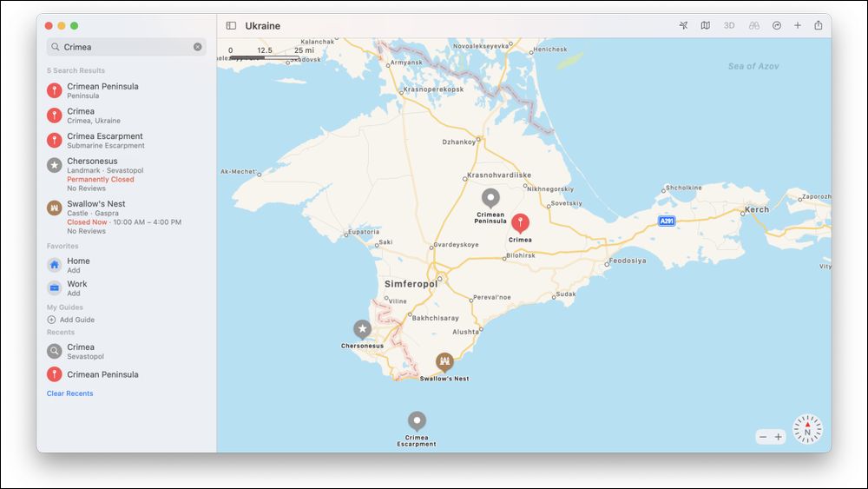Screen dimensions: 868x489
Task: Click the Sudak town label
Action: click(566, 294)
